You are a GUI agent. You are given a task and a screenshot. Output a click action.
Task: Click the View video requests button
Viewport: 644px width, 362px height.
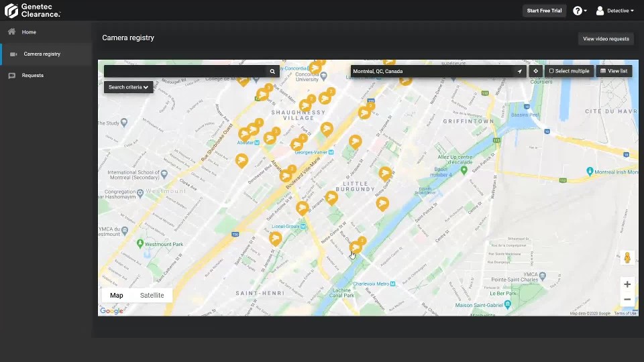point(606,39)
